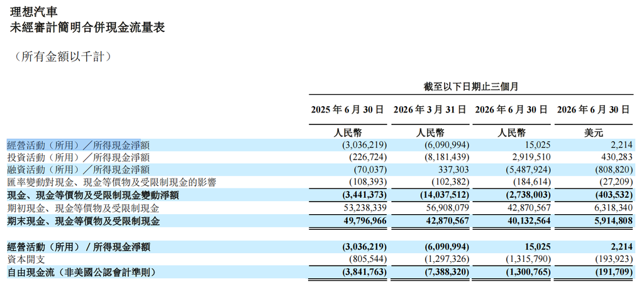Select free cash flow value (1,300,765)

528,272
